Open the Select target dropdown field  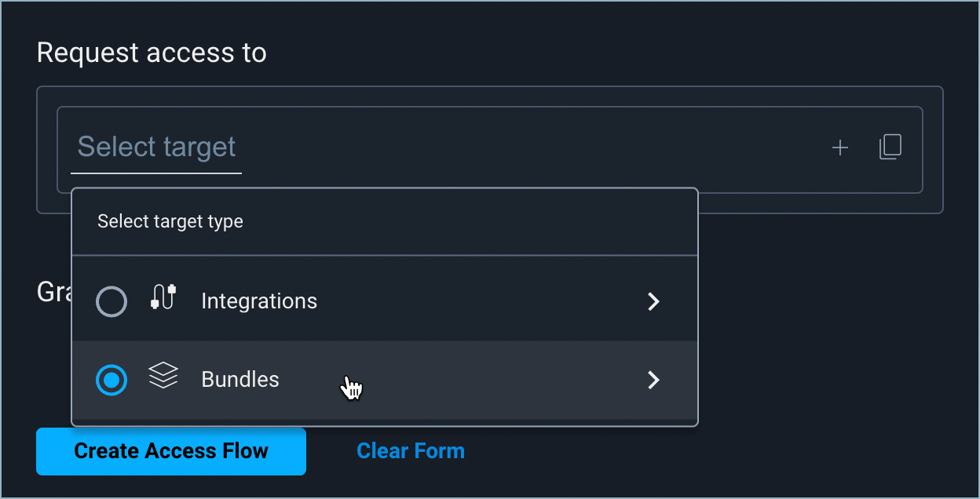157,147
